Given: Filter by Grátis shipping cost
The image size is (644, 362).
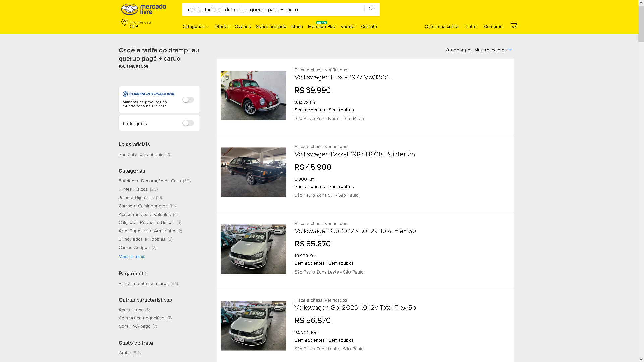Looking at the screenshot, I should pos(129,353).
